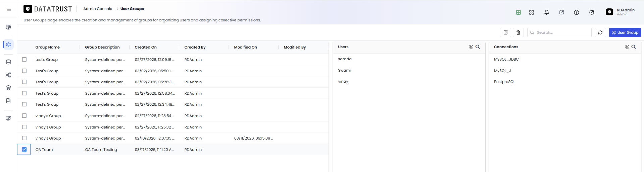The width and height of the screenshot is (644, 172).
Task: Click QA Team Testing description
Action: (x=101, y=150)
